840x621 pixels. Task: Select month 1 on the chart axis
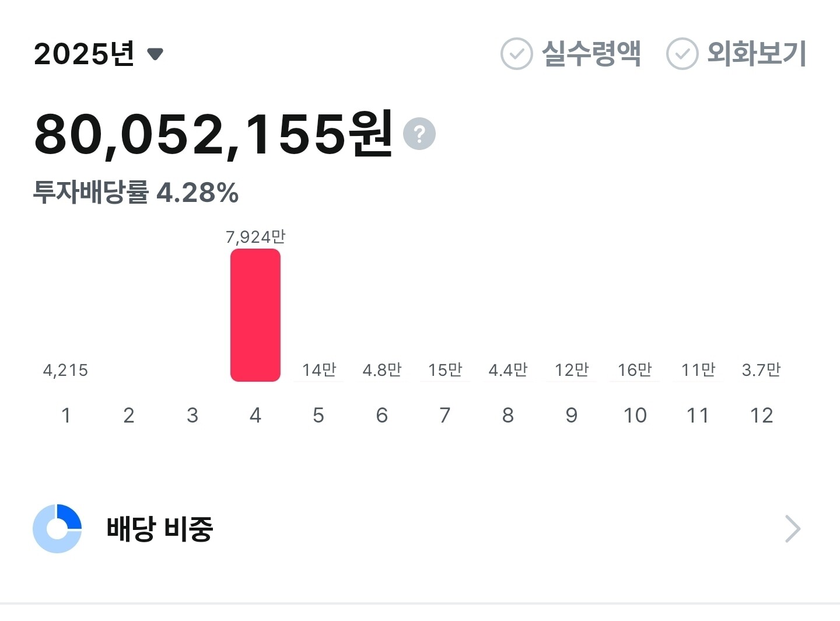(66, 416)
